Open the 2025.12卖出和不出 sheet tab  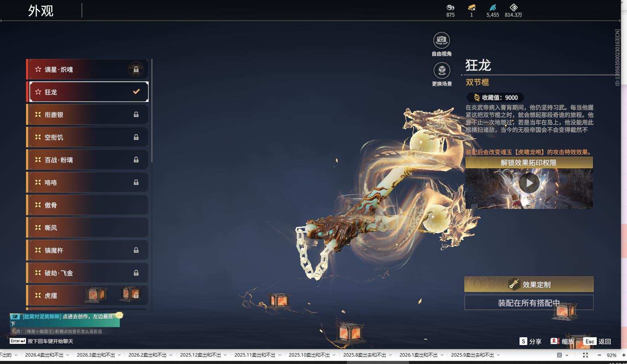click(200, 355)
